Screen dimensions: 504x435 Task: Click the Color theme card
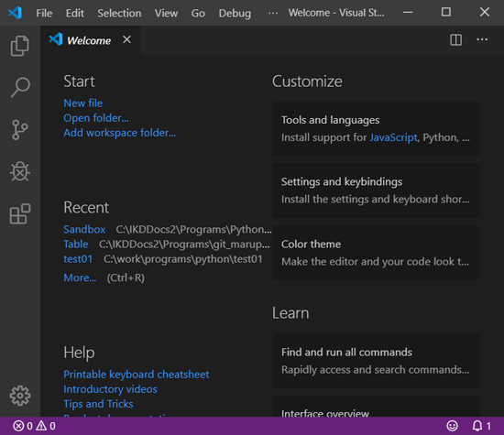coord(376,253)
